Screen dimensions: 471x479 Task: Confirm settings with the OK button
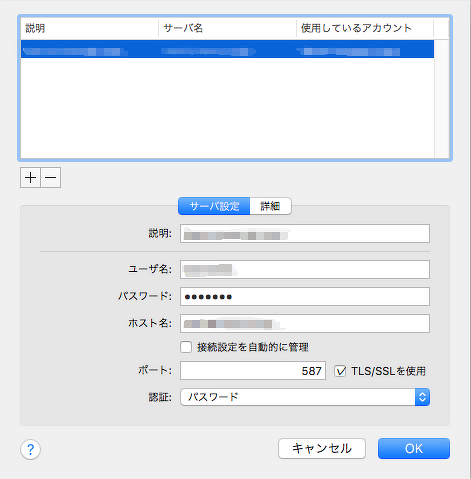click(414, 448)
